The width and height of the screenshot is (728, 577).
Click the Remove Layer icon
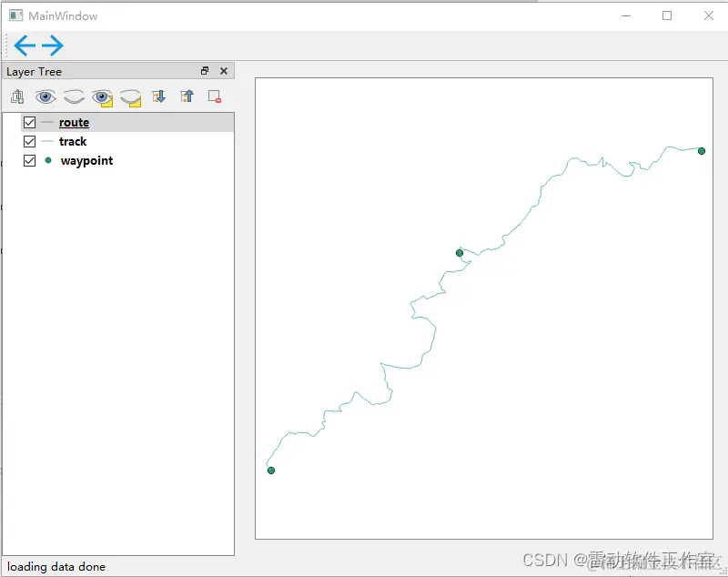(x=215, y=96)
